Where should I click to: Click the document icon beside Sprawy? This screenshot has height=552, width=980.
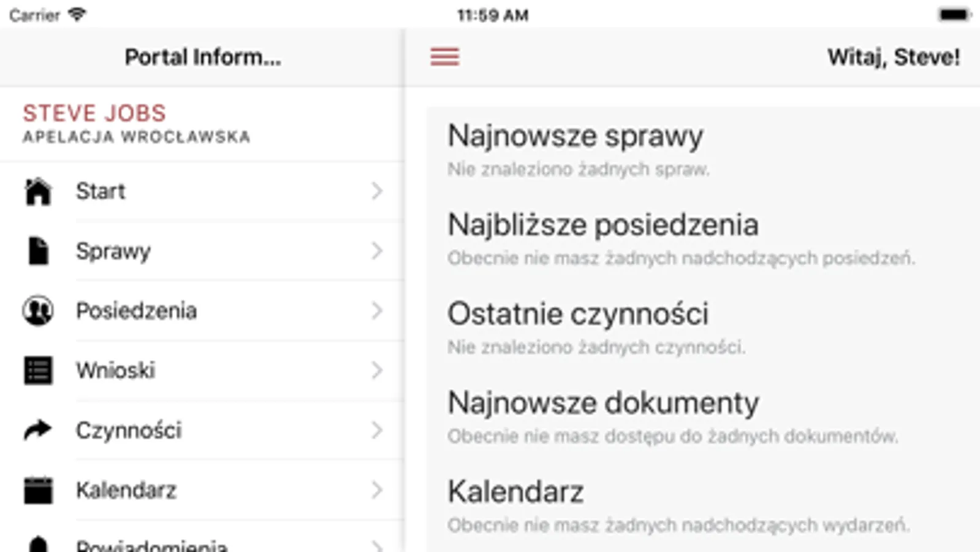(x=38, y=251)
